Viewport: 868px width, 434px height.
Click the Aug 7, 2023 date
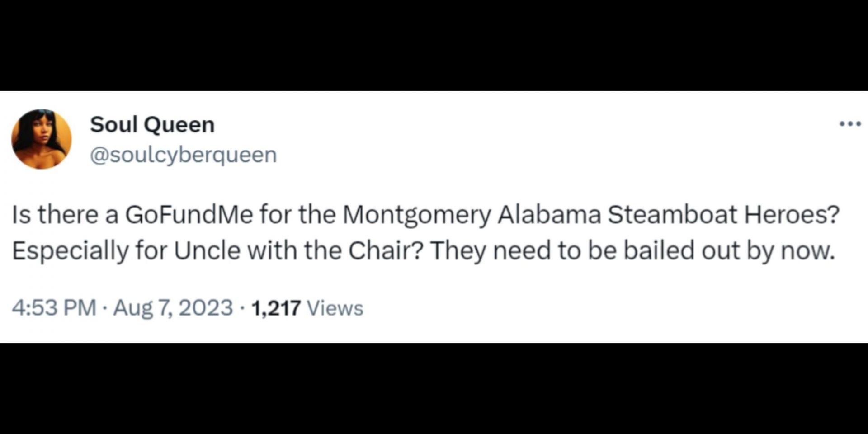coord(173,308)
